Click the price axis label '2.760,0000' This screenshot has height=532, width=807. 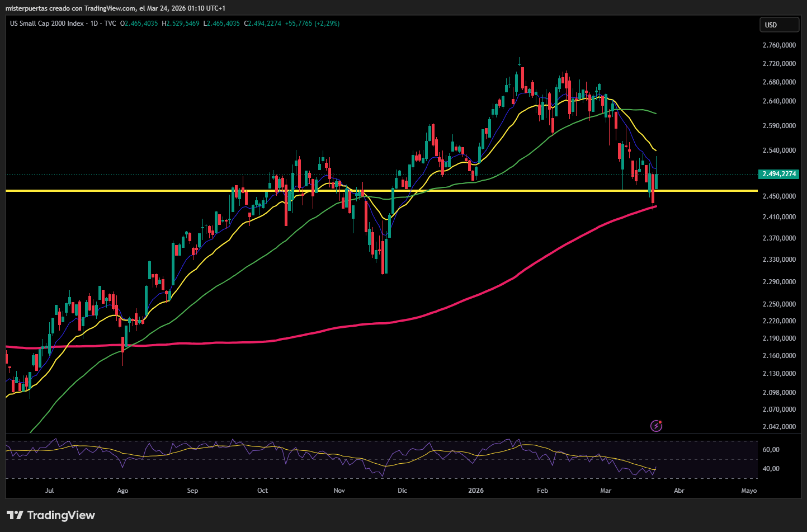pyautogui.click(x=779, y=45)
